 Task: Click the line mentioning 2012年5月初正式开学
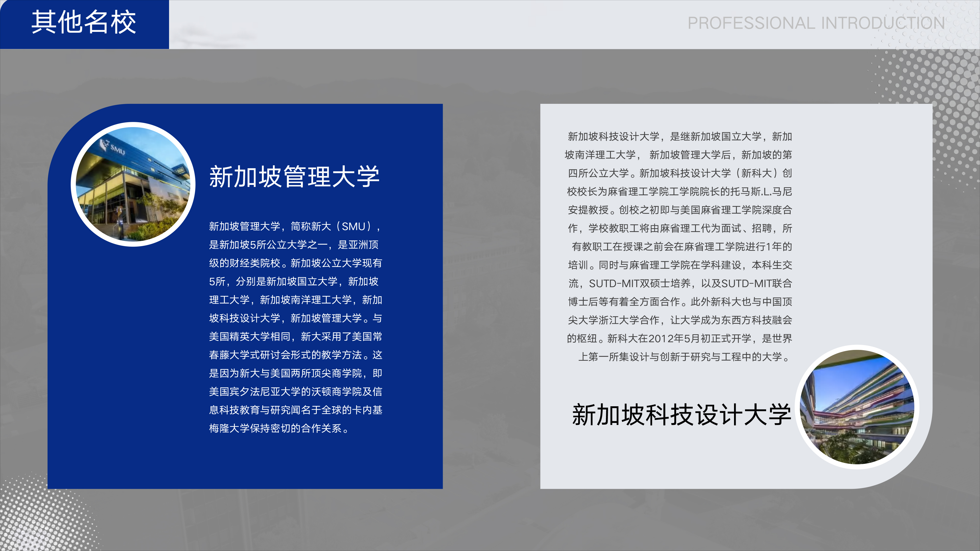coord(679,338)
